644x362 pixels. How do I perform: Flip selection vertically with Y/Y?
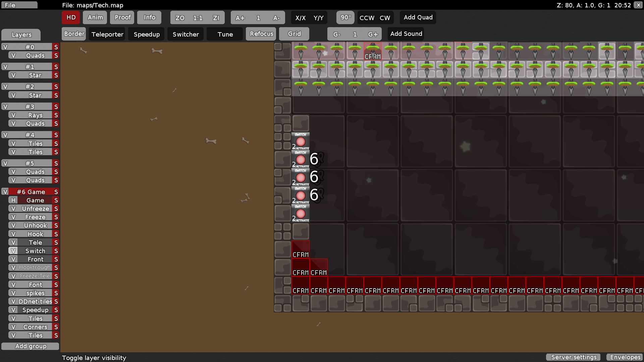(x=318, y=18)
